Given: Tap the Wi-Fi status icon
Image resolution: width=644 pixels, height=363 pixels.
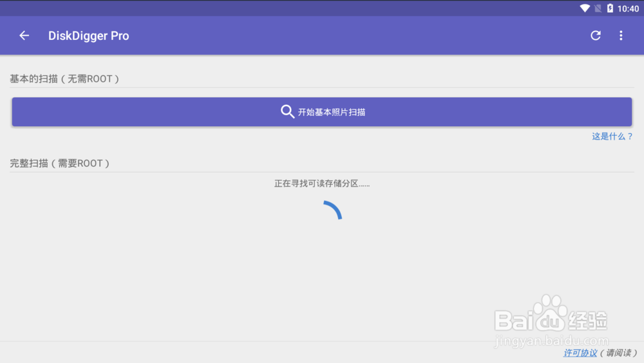Looking at the screenshot, I should coord(585,8).
